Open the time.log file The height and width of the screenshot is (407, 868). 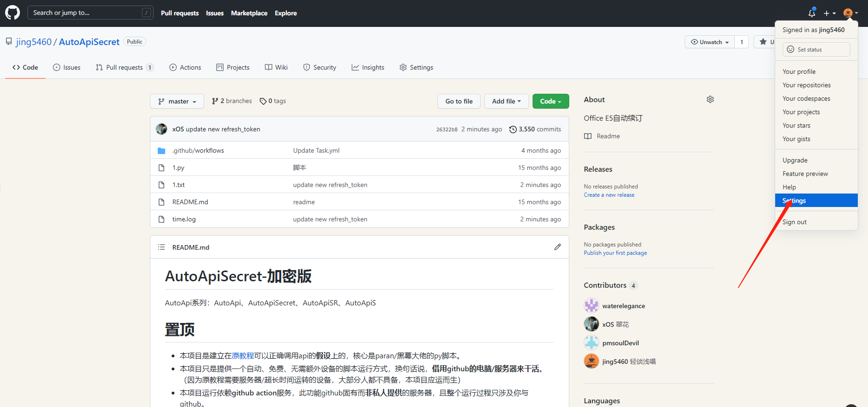coord(184,219)
